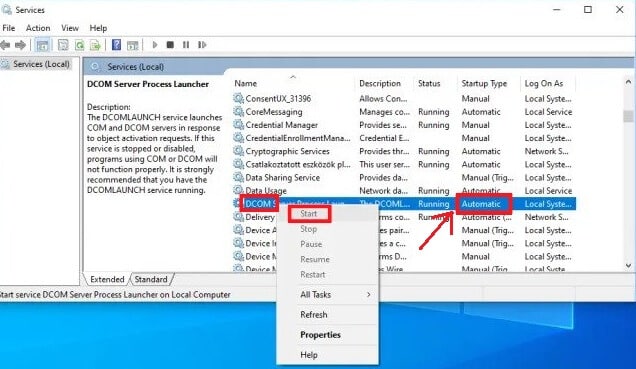Click the gear icon beside CoreMessaging
This screenshot has height=369, width=636.
pos(238,112)
